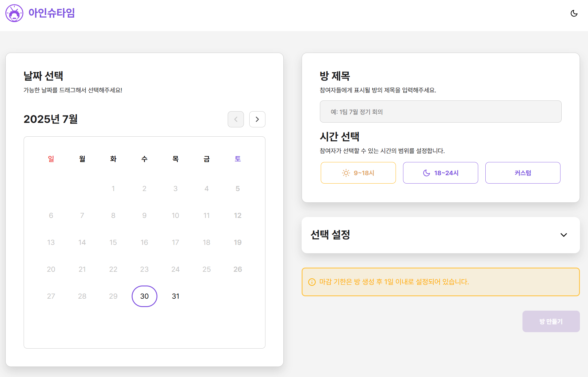Screen dimensions: 588x377
Task: Toggle dark mode with the moon icon
Action: pyautogui.click(x=574, y=13)
